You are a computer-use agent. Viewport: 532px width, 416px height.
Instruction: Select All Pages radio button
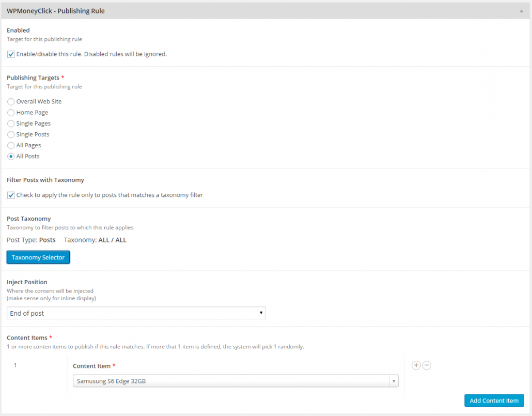pyautogui.click(x=11, y=145)
